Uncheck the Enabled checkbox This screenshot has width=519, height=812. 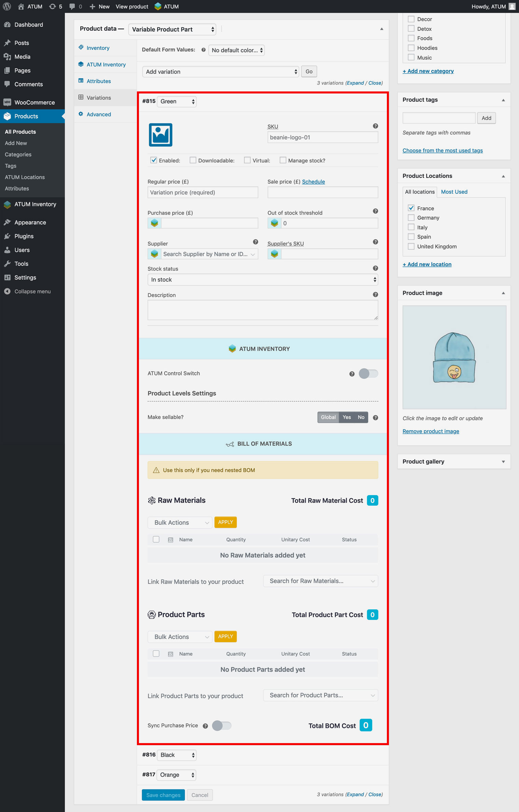pyautogui.click(x=154, y=160)
